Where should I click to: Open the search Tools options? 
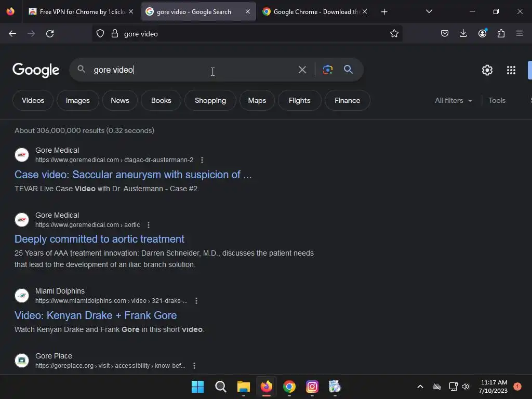point(497,101)
